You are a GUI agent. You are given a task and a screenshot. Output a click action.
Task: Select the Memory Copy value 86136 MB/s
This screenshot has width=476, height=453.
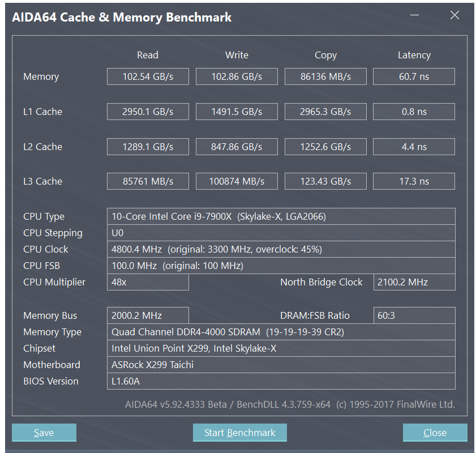325,76
